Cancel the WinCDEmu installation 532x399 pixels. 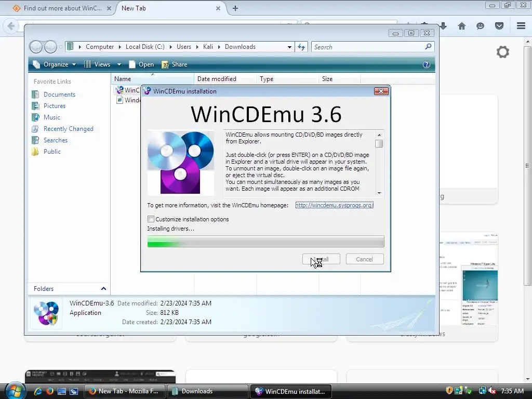coord(364,259)
